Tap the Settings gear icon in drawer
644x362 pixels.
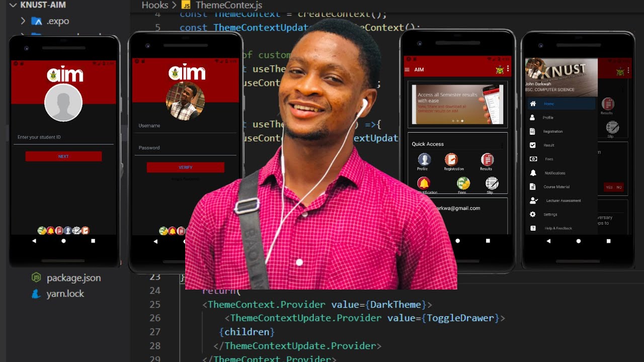(x=533, y=215)
